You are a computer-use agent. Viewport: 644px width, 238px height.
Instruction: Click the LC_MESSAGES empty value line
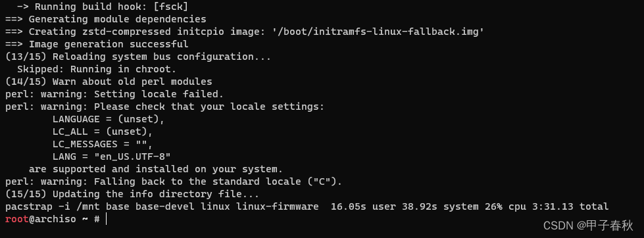pos(103,144)
